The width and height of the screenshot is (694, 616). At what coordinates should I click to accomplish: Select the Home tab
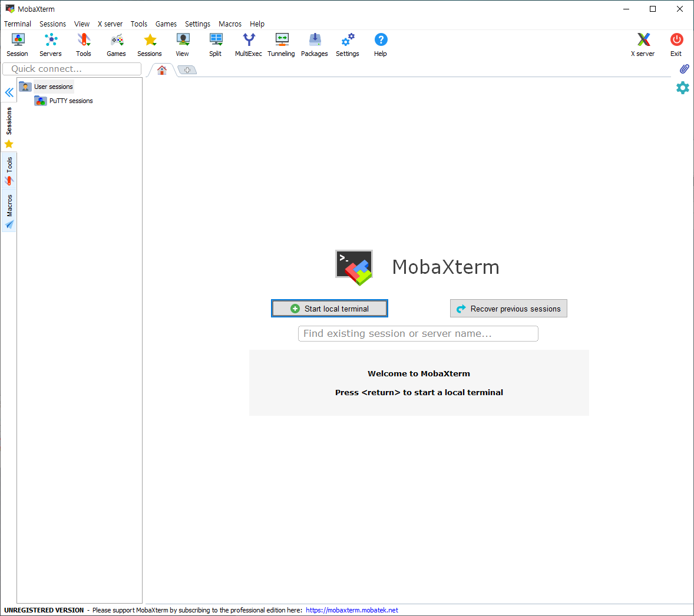162,70
